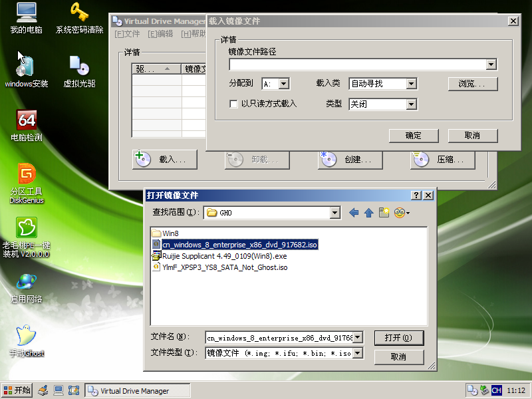Click the 载入 disc icon button in Virtual Drive Manager

[x=164, y=160]
